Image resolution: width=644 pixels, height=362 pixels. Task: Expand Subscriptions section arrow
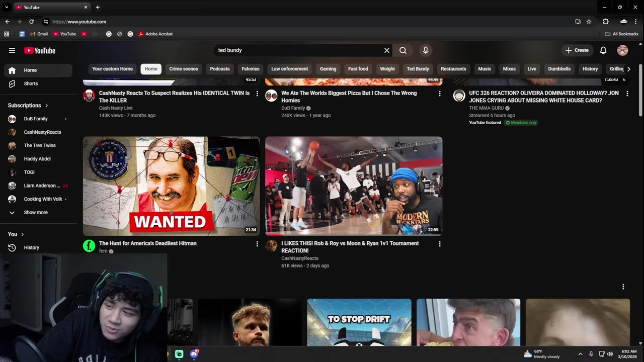click(46, 106)
